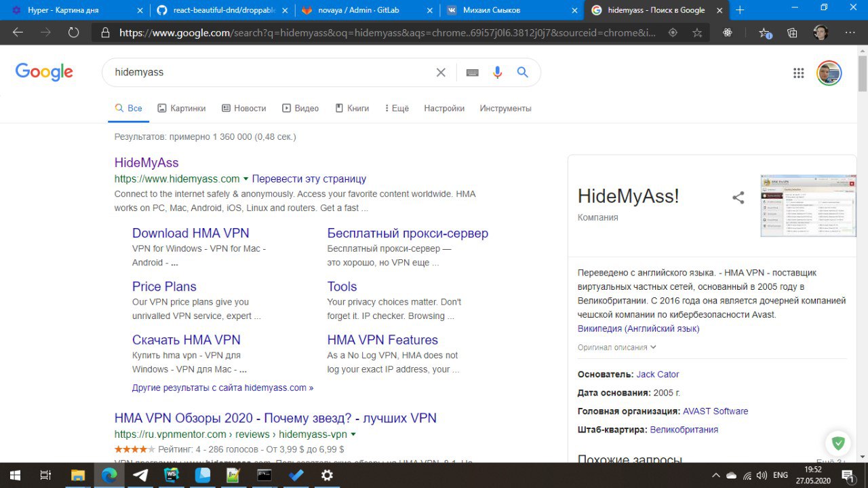This screenshot has height=488, width=868.
Task: Expand dropdown next to www.hidemyass.com URL
Action: [x=245, y=179]
